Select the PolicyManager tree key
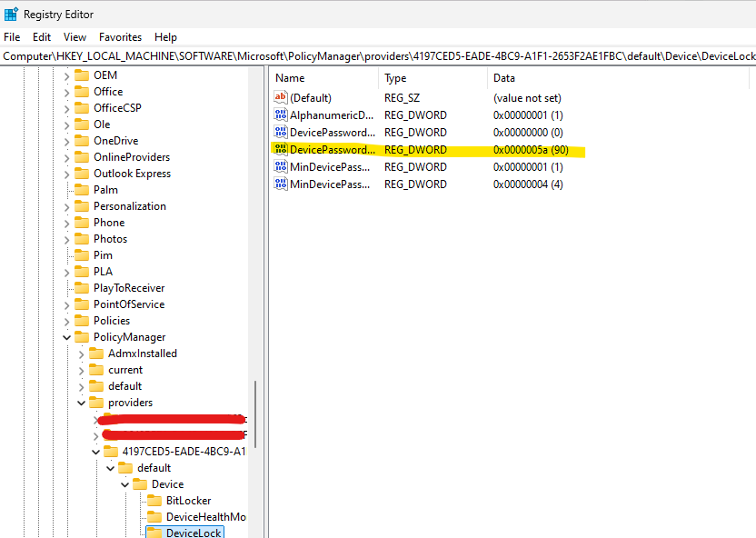Screen dimensions: 756x538 pyautogui.click(x=129, y=337)
